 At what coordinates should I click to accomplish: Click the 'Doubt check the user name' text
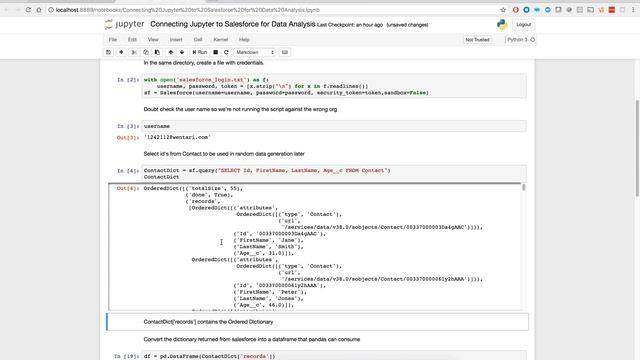click(240, 109)
